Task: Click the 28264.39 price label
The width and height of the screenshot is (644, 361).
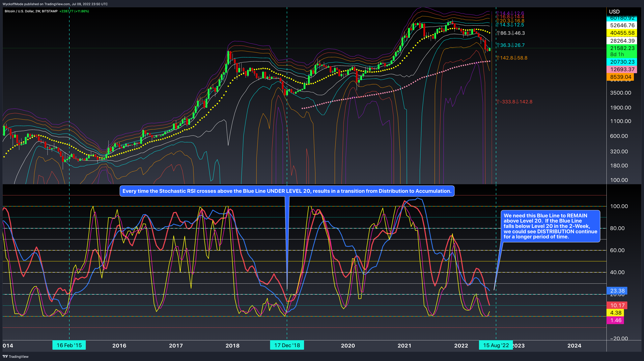Action: click(622, 41)
